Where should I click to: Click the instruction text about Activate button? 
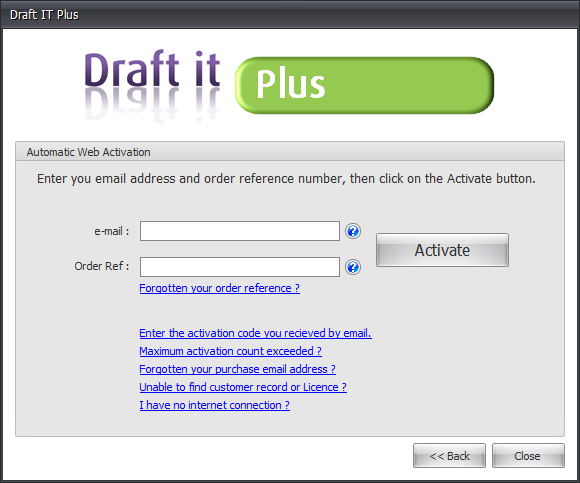(x=286, y=179)
